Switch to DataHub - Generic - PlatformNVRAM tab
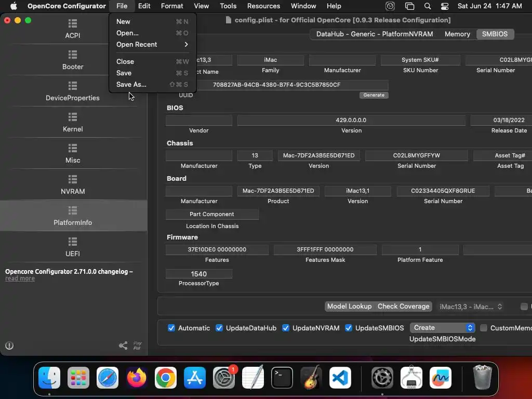 point(375,34)
